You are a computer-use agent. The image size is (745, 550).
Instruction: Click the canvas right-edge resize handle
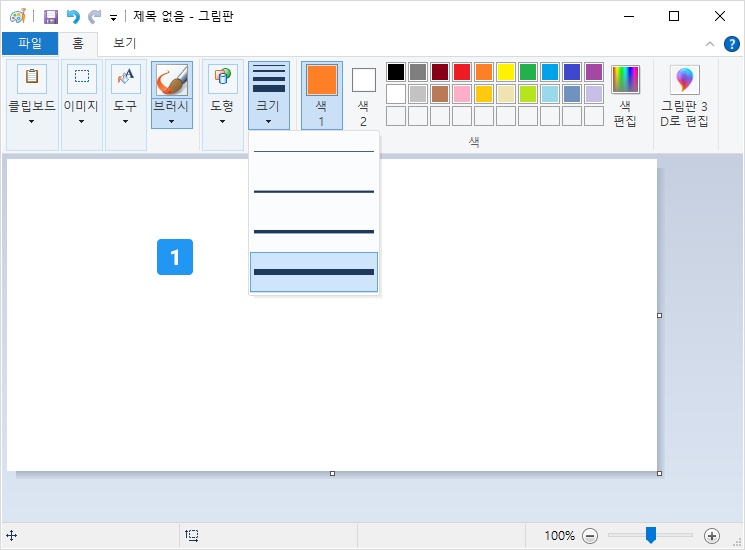(x=659, y=315)
